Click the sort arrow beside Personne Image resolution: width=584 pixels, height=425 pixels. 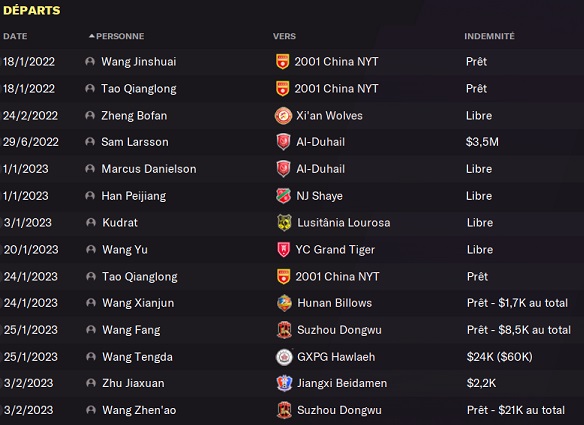coord(92,36)
